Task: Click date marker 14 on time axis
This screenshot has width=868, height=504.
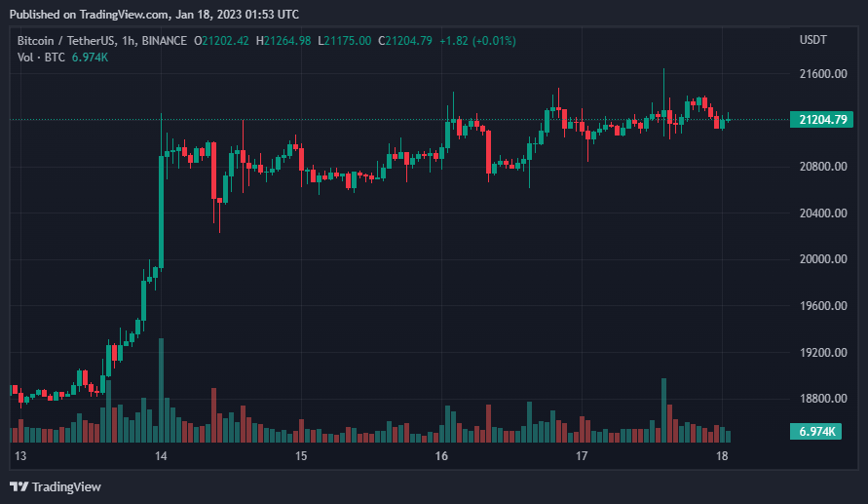Action: (161, 456)
